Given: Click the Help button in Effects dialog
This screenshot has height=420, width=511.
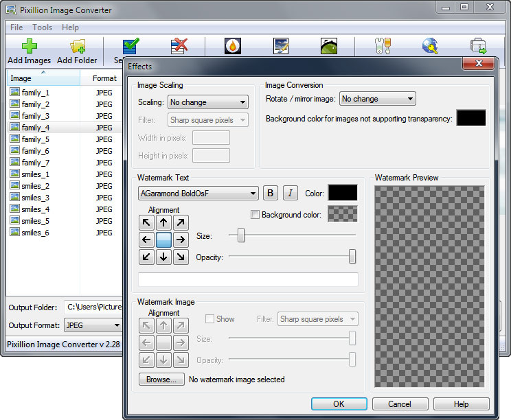Looking at the screenshot, I should tap(461, 404).
